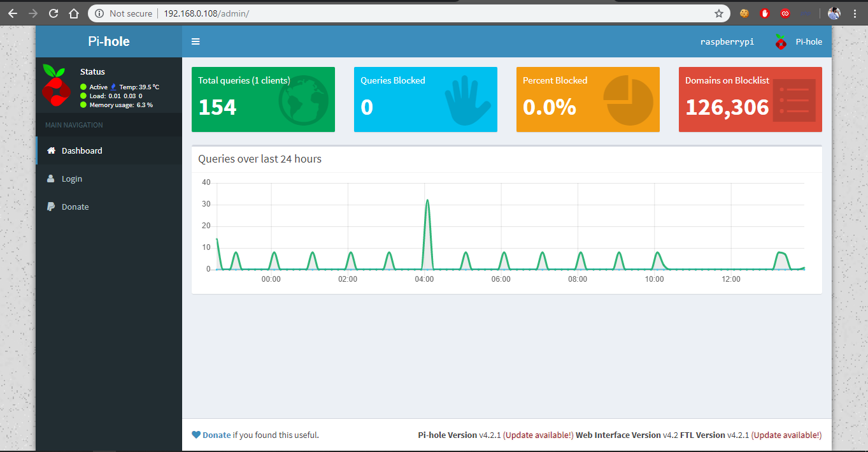Image resolution: width=868 pixels, height=452 pixels.
Task: Click the raspberry Pi-hole icon in the top header
Action: click(780, 41)
